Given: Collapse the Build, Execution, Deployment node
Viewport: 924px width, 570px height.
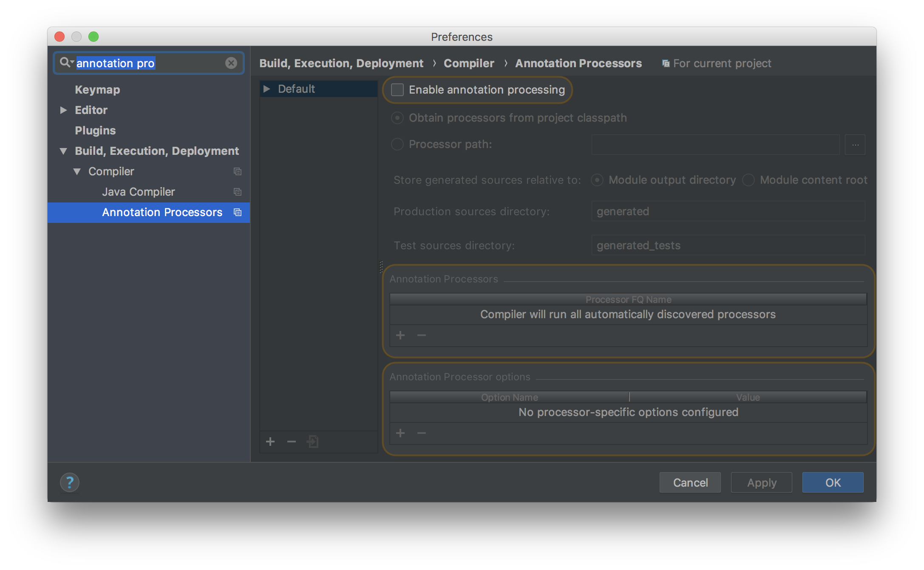Looking at the screenshot, I should pos(63,151).
